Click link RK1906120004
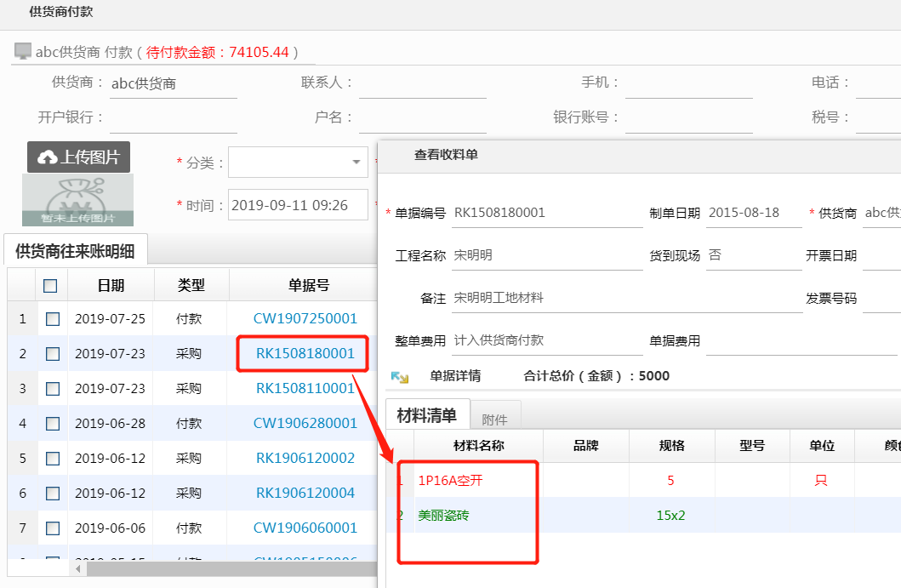Image resolution: width=901 pixels, height=588 pixels. [305, 494]
